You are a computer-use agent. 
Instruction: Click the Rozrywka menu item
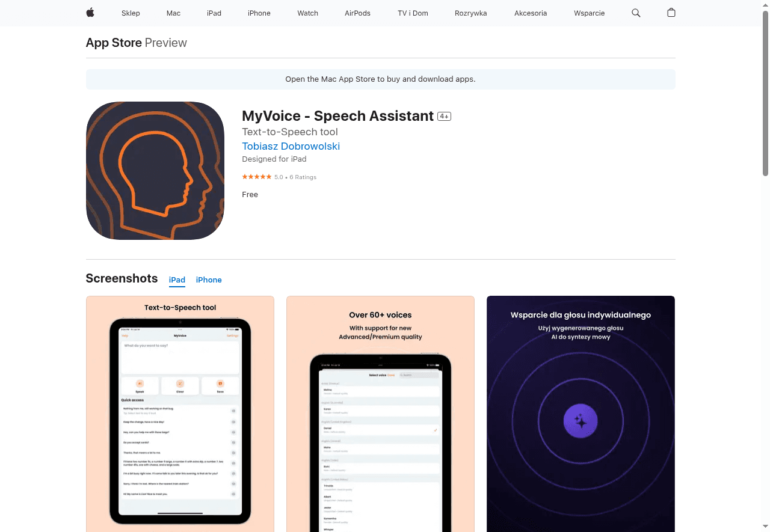pyautogui.click(x=470, y=13)
